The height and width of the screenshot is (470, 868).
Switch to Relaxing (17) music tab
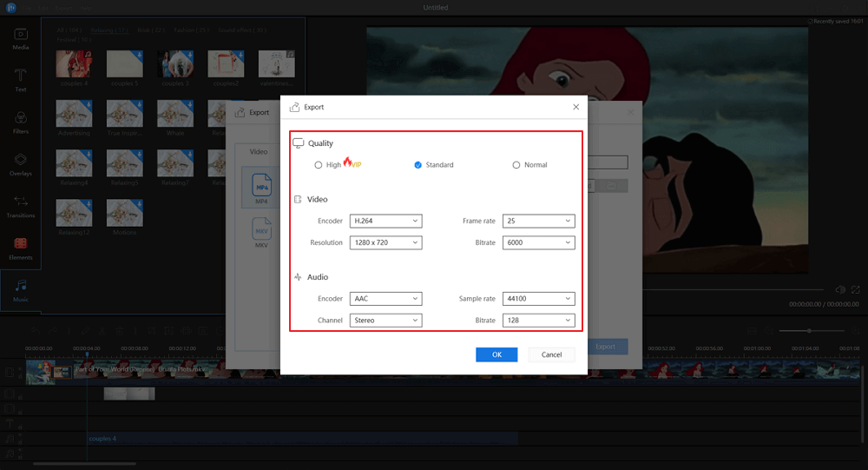109,30
